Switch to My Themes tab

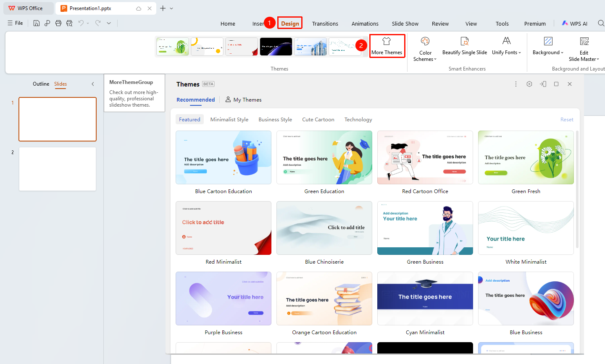click(243, 100)
